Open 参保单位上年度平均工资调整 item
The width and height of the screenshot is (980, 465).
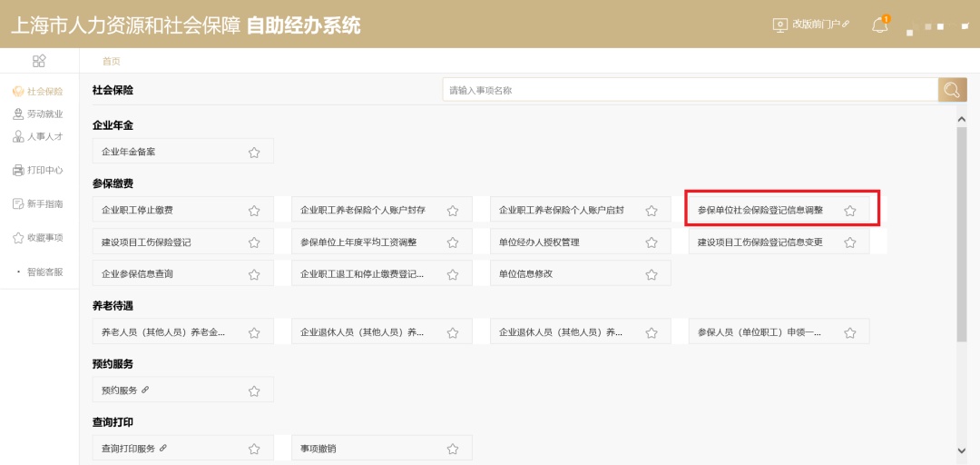click(x=371, y=242)
